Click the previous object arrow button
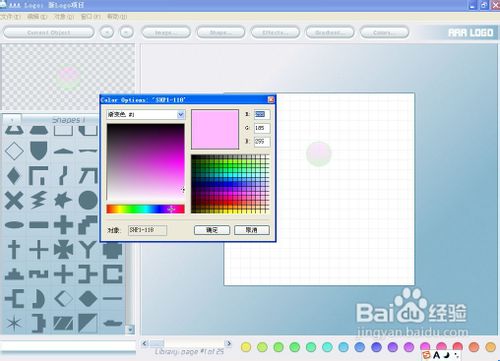Image resolution: width=500 pixels, height=361 pixels. tap(107, 32)
